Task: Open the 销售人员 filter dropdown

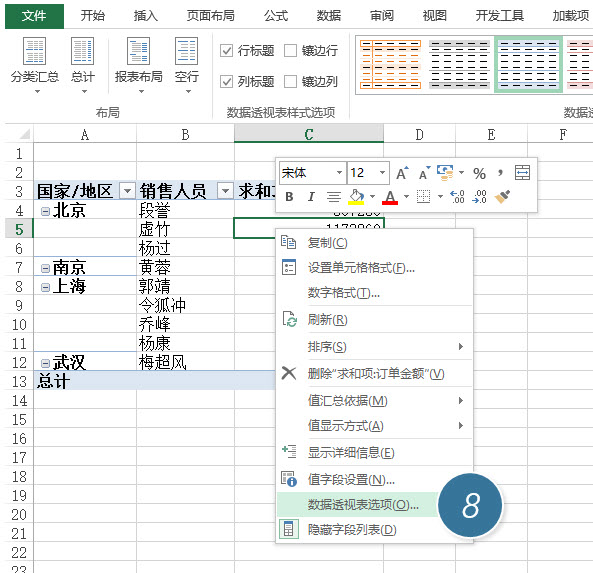Action: click(225, 191)
